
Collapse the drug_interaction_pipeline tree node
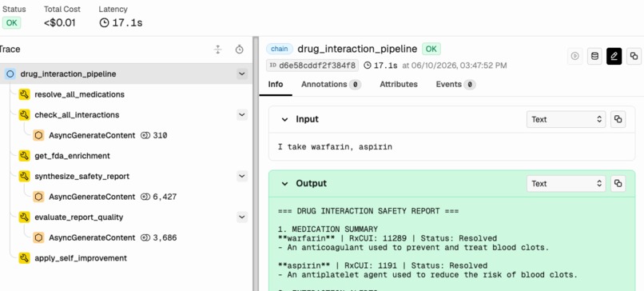242,74
